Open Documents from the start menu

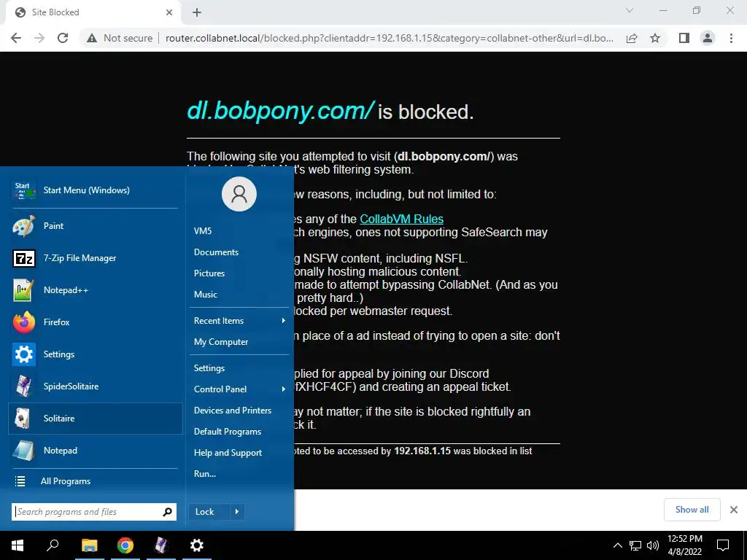[239, 252]
